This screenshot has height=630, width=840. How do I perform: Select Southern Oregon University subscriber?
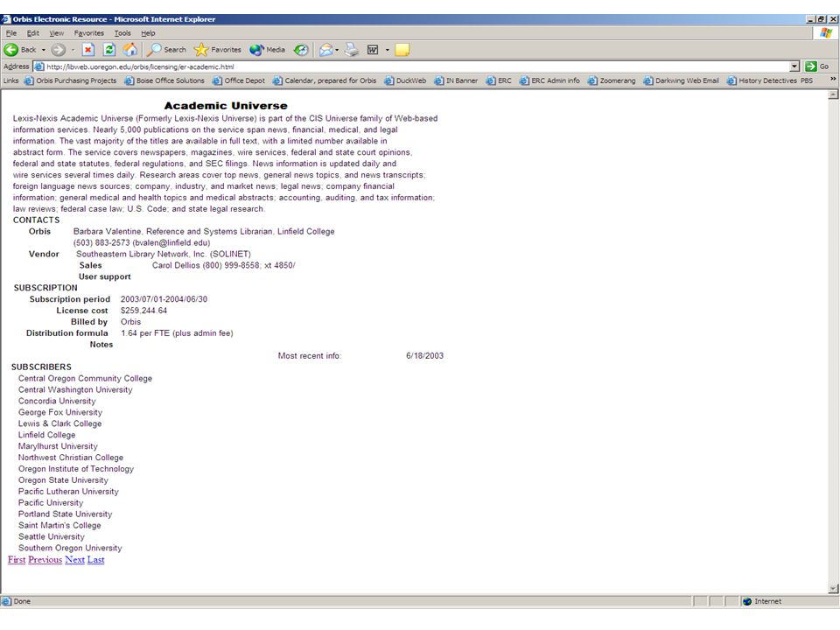[70, 548]
